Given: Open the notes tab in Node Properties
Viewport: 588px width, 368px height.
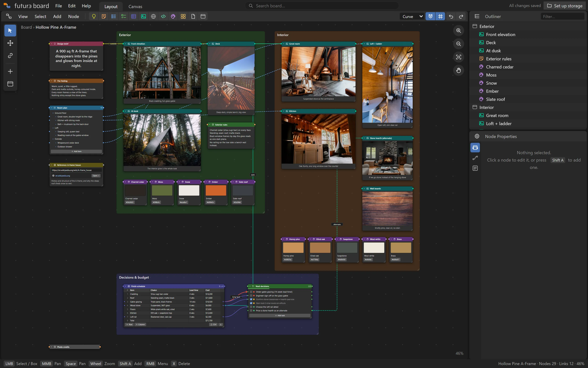Looking at the screenshot, I should (475, 168).
